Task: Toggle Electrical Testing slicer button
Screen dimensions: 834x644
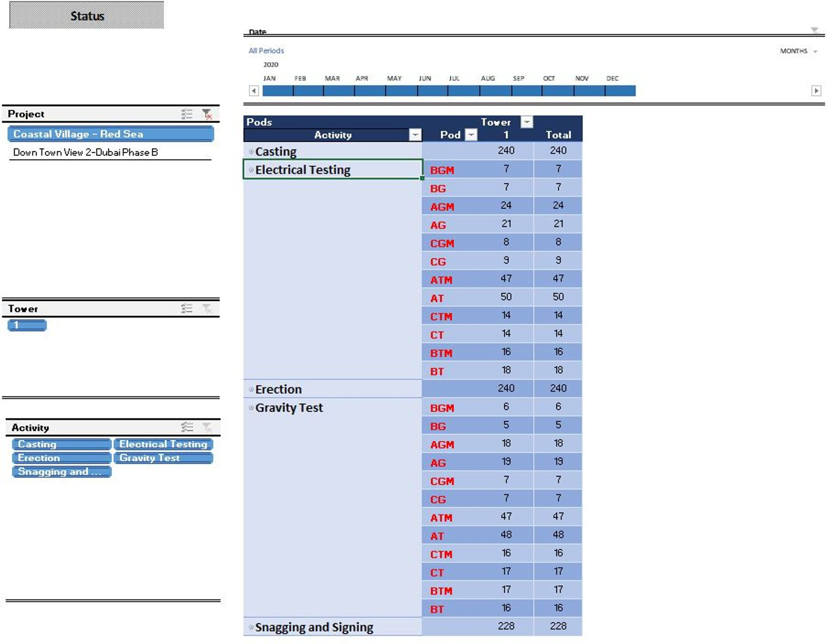Action: tap(163, 444)
